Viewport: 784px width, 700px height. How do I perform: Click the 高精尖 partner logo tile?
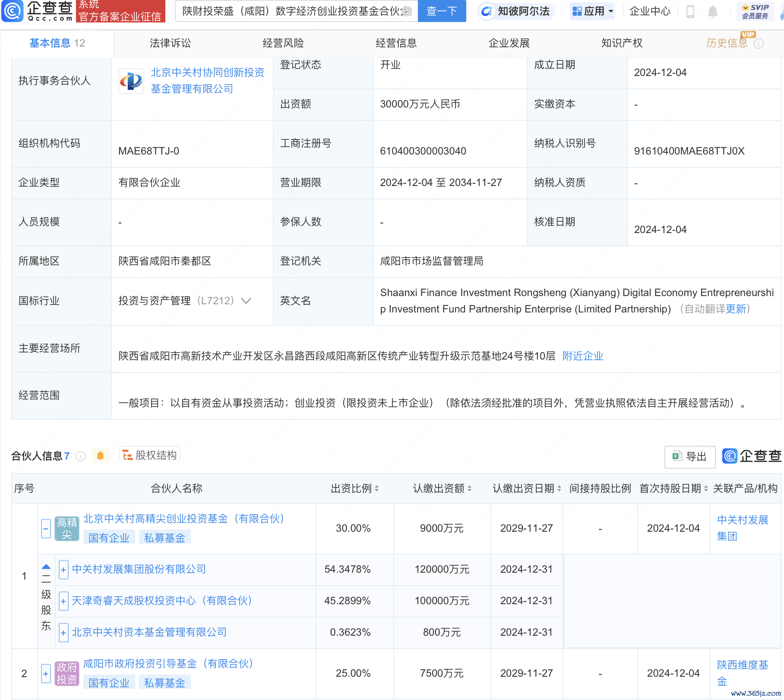click(x=67, y=528)
